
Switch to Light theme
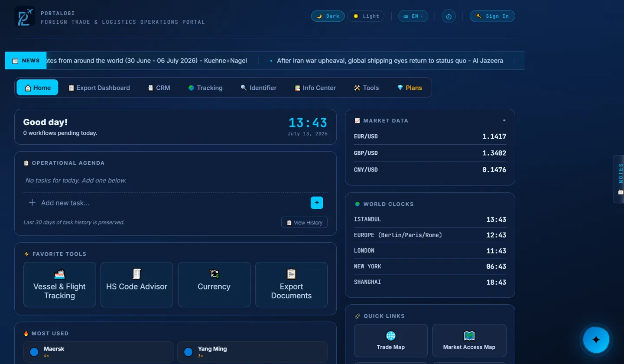pyautogui.click(x=366, y=16)
